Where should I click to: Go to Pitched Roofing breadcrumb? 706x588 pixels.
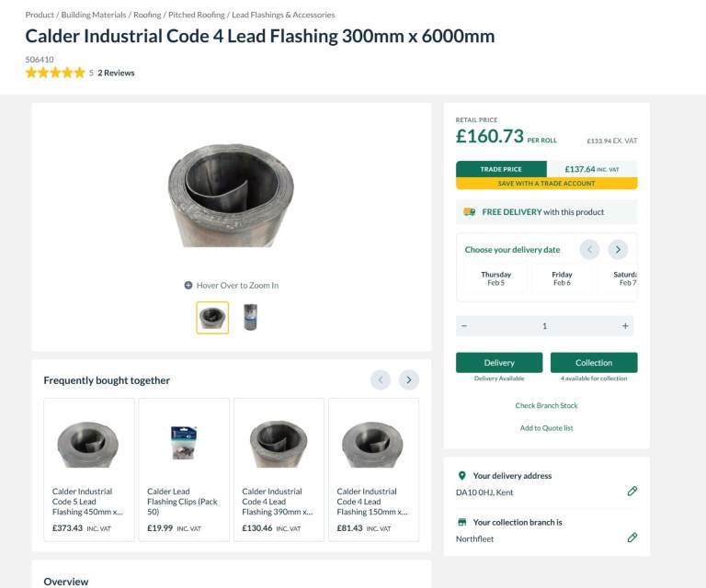tap(196, 15)
